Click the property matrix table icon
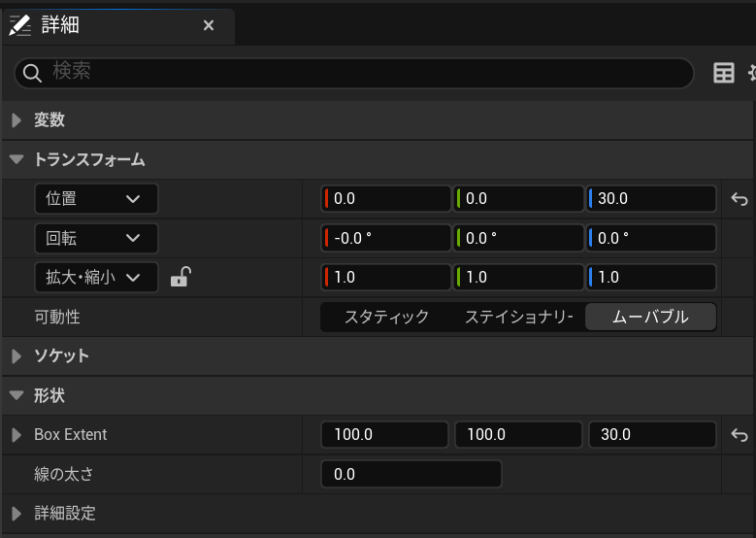This screenshot has width=756, height=538. pyautogui.click(x=724, y=73)
